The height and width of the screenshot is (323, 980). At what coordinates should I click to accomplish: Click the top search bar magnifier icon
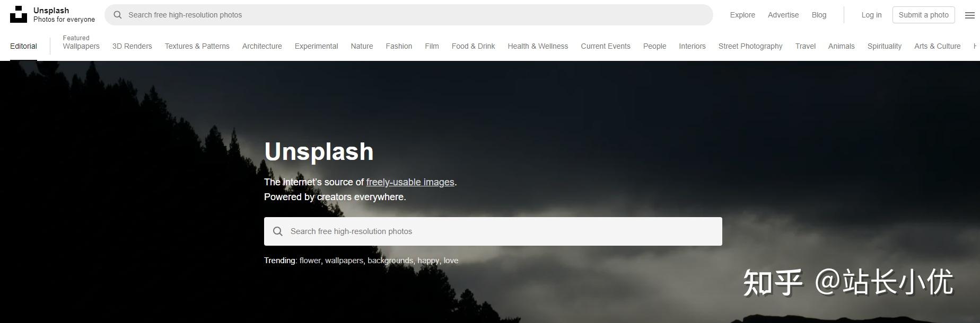tap(118, 15)
